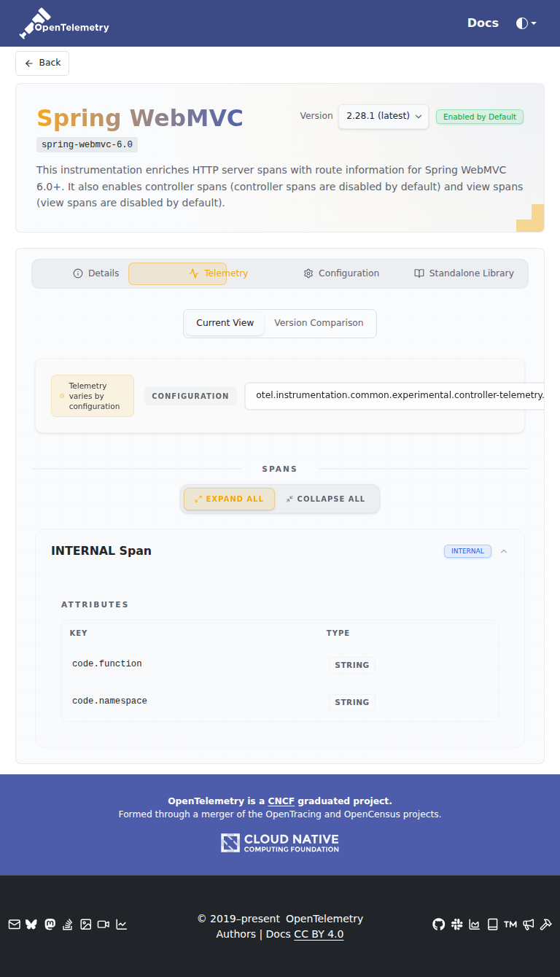Select the Current View toggle
The width and height of the screenshot is (560, 977).
point(225,323)
